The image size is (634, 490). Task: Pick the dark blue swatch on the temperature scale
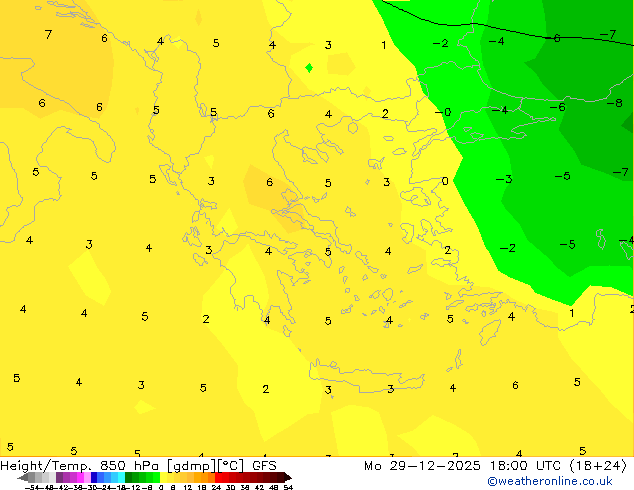[94, 477]
